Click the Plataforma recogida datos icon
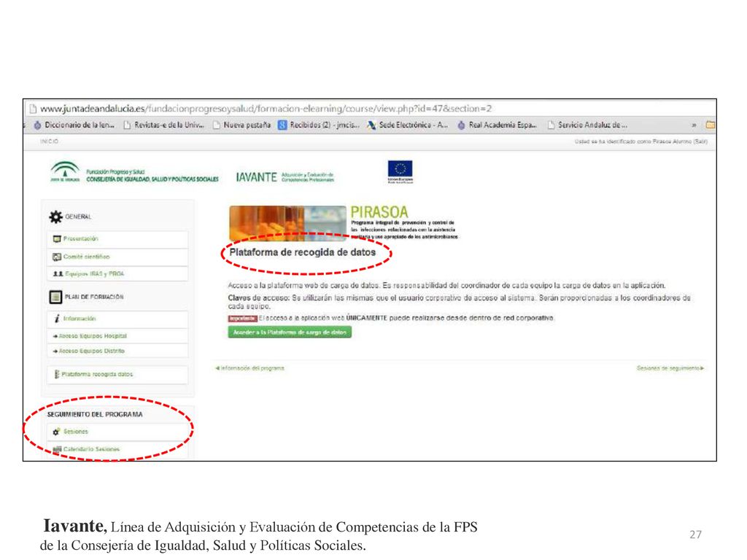Viewport: 747px width, 560px height. click(x=57, y=374)
